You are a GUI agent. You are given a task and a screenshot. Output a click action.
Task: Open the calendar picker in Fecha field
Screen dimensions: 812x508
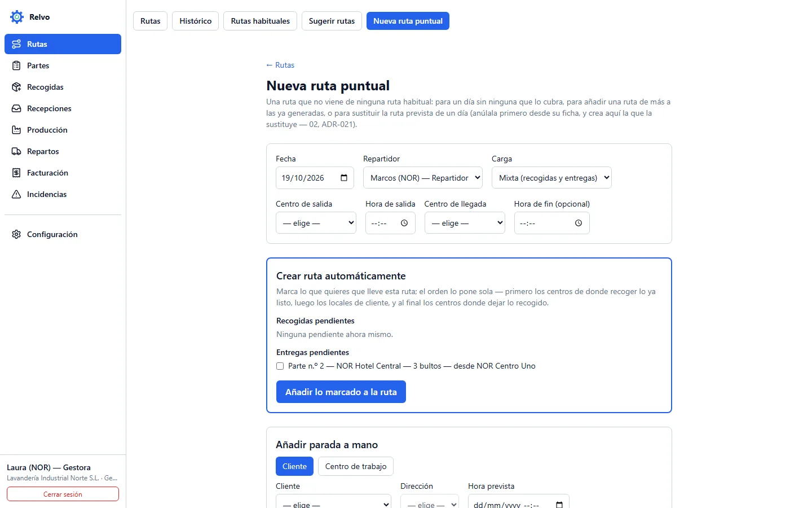click(x=344, y=178)
